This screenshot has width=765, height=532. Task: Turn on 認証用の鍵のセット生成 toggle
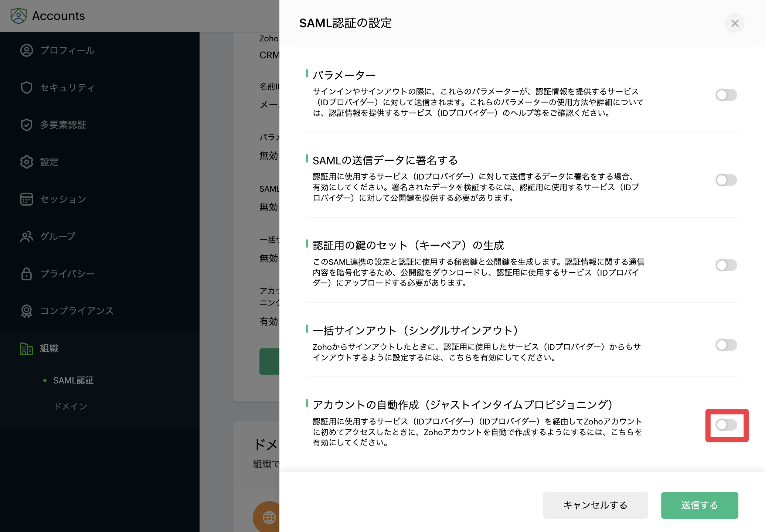[x=726, y=265]
